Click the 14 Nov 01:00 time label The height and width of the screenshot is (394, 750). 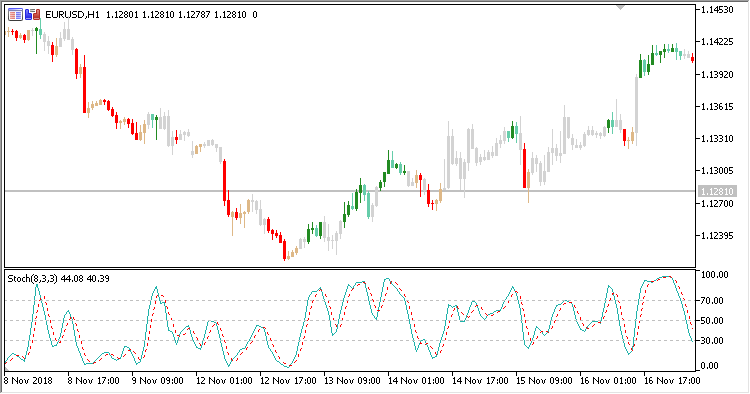click(416, 381)
